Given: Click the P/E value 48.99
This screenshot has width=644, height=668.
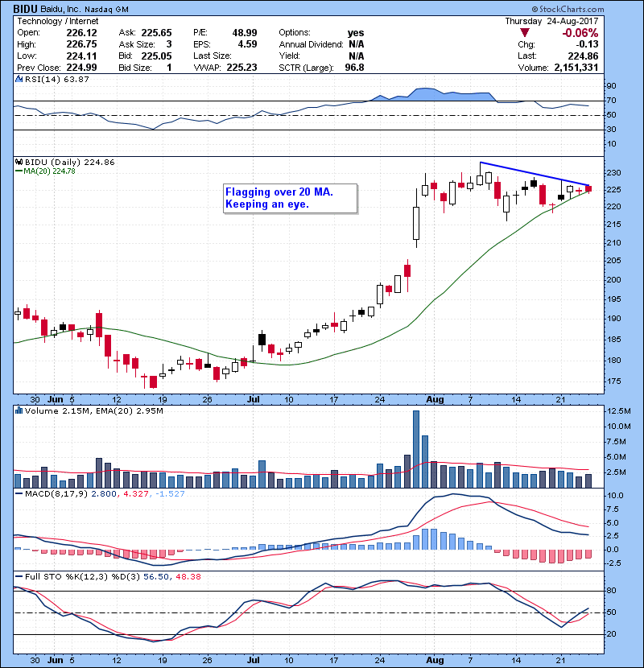Looking at the screenshot, I should coord(245,33).
